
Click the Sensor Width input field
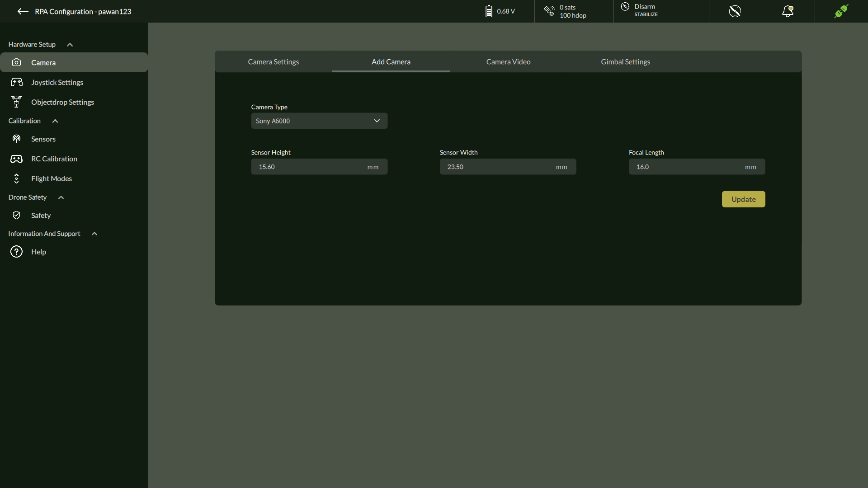point(508,167)
